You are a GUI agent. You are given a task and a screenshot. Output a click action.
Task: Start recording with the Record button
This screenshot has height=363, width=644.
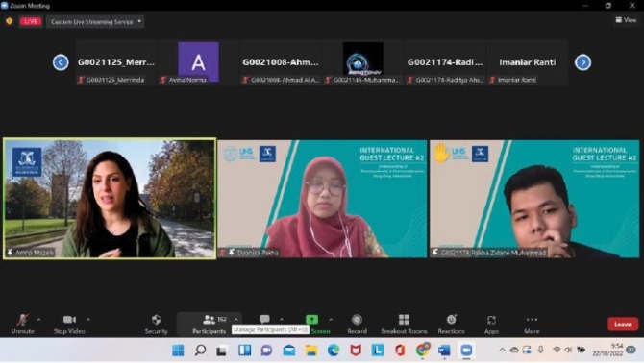[357, 324]
